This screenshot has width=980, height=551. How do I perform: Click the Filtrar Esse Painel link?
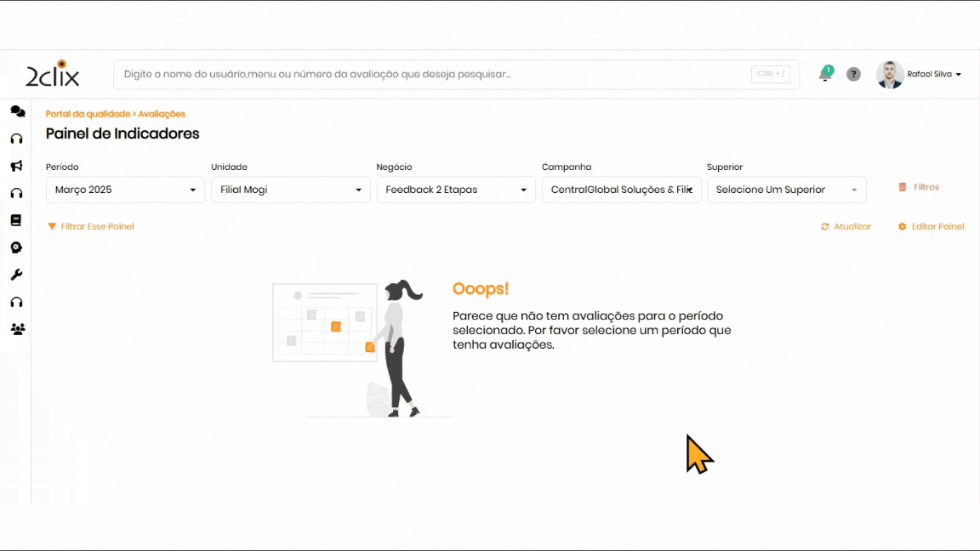[x=91, y=227]
